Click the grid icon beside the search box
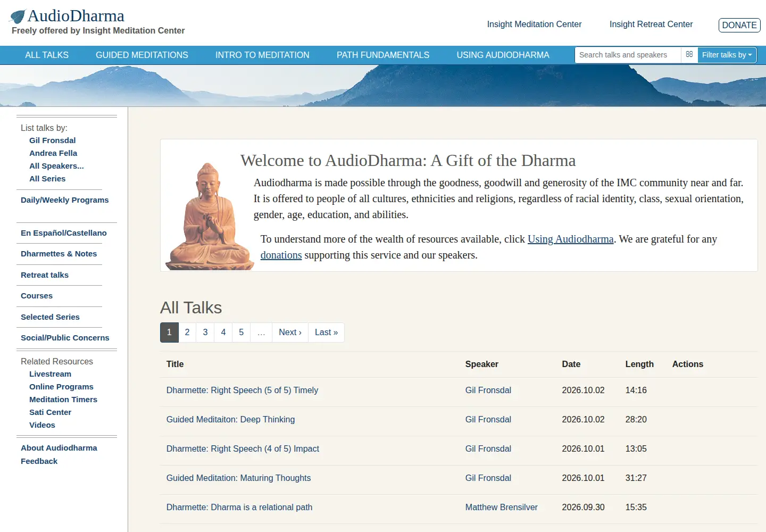This screenshot has height=532, width=766. tap(689, 55)
